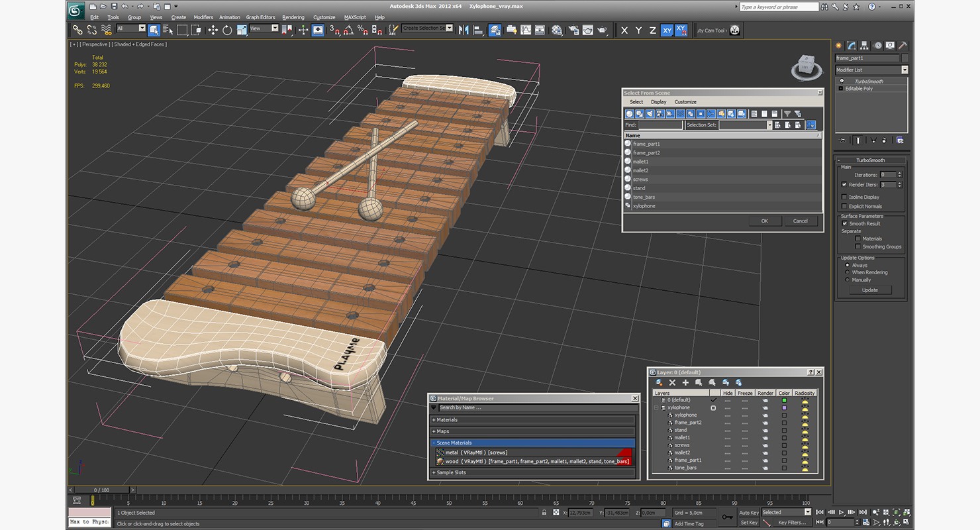980x530 pixels.
Task: Open Customize menu in Select From Scene
Action: (x=685, y=102)
